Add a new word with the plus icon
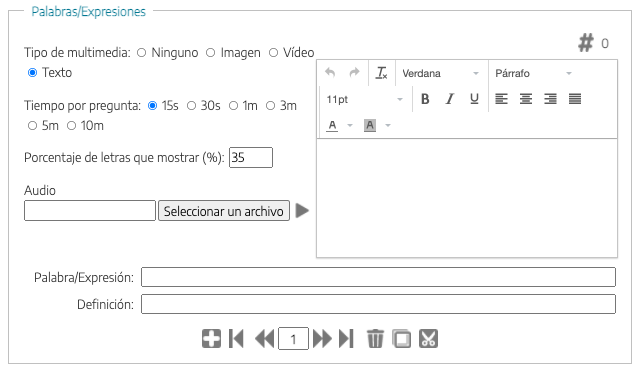The image size is (640, 373). 211,339
